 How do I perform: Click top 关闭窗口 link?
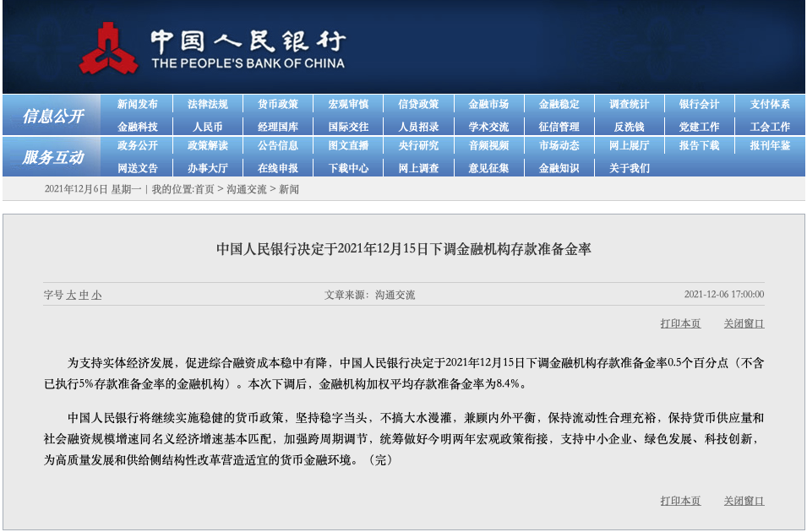coord(744,323)
